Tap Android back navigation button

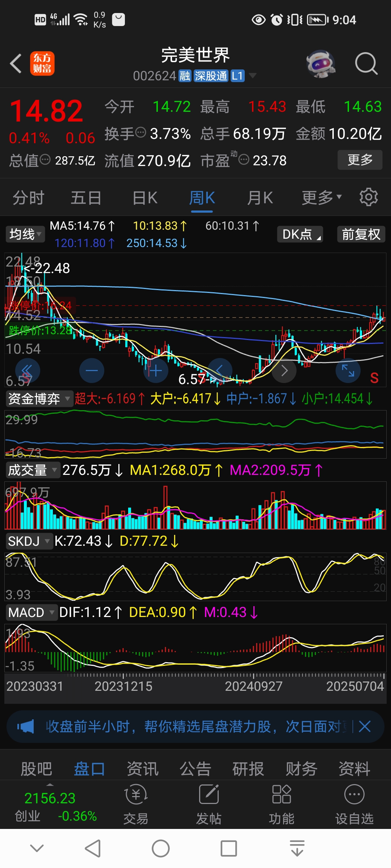coord(93,848)
